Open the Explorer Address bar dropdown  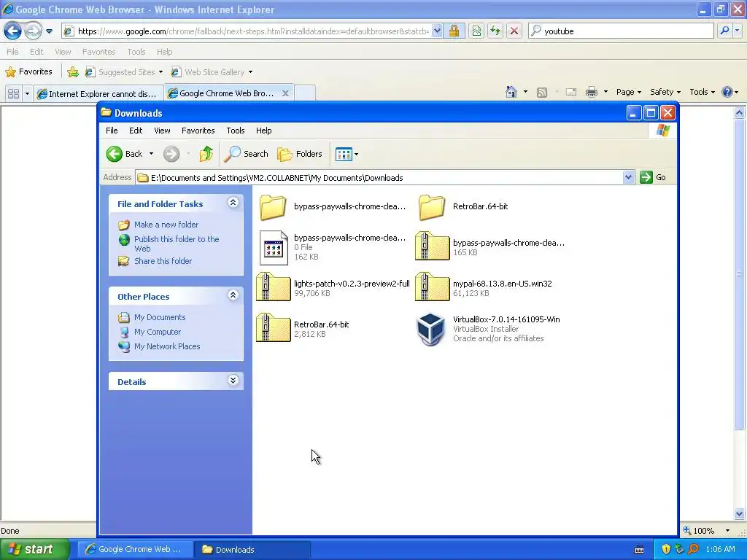[628, 178]
